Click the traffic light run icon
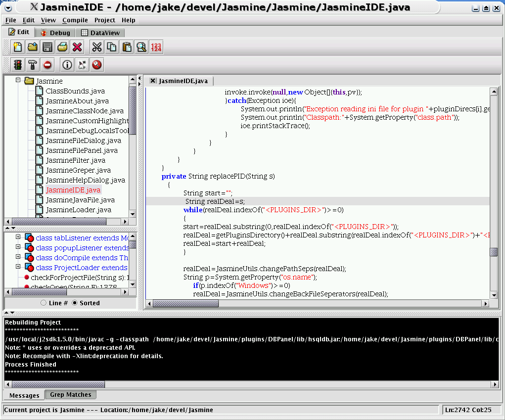The height and width of the screenshot is (420, 505). [18, 65]
